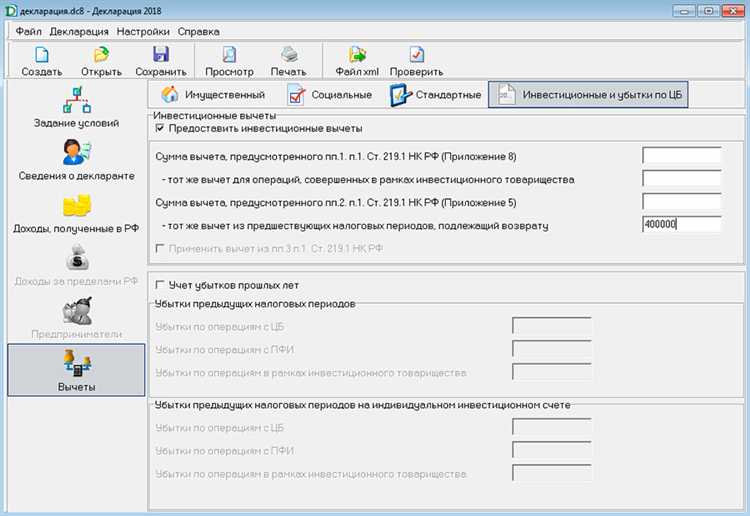Viewport: 750px width, 516px height.
Task: Run the Проверить check icon
Action: [x=417, y=59]
